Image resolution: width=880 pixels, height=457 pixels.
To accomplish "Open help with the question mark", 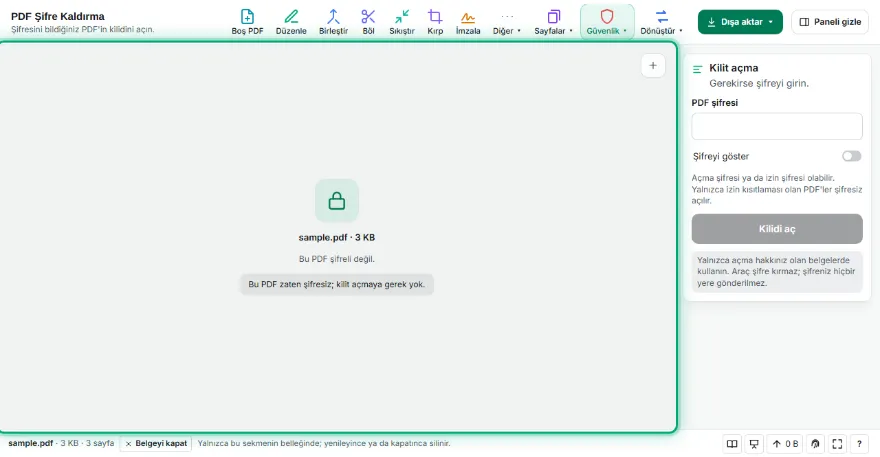I will click(859, 444).
